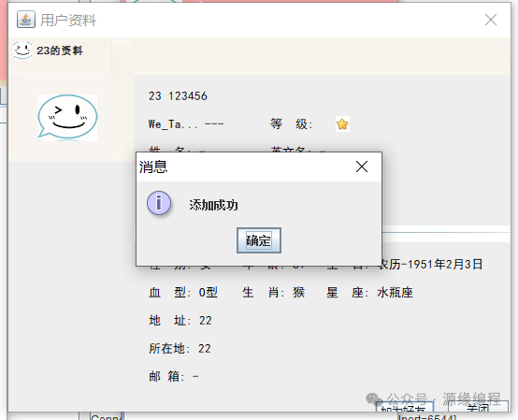Select the text 23 123456
The image size is (518, 420).
(x=178, y=96)
